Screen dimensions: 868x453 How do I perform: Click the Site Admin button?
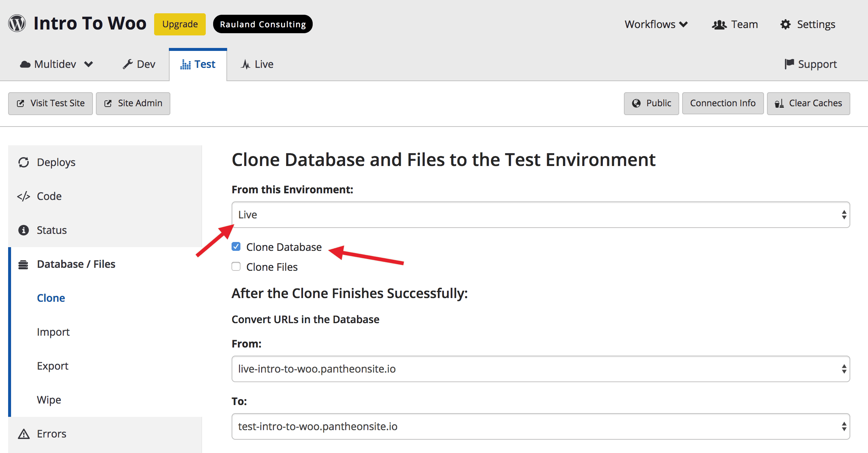pyautogui.click(x=133, y=104)
